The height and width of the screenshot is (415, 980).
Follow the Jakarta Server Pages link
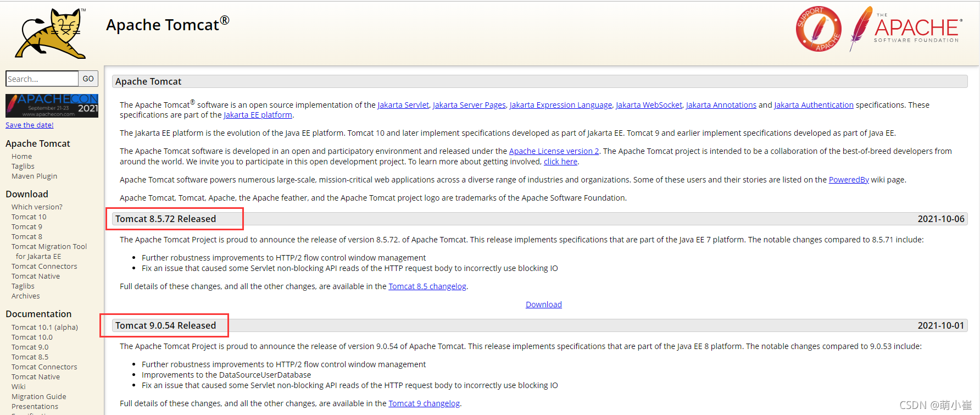pyautogui.click(x=469, y=105)
